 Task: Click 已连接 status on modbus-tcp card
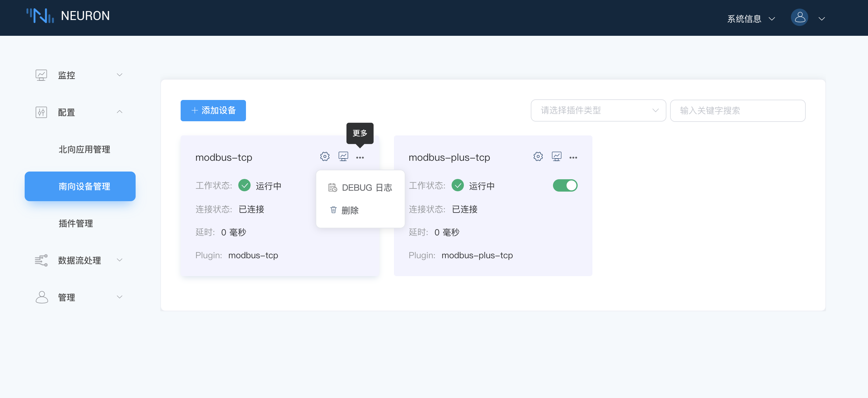click(252, 209)
